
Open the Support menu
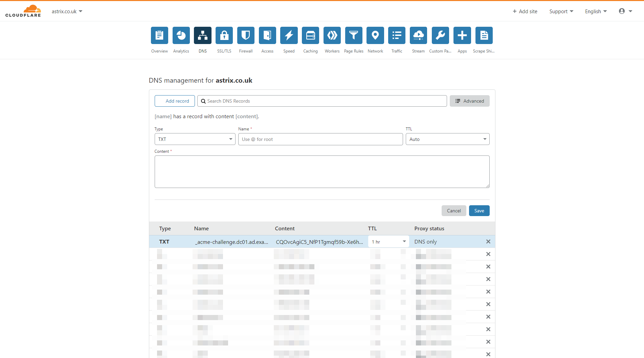pyautogui.click(x=561, y=11)
